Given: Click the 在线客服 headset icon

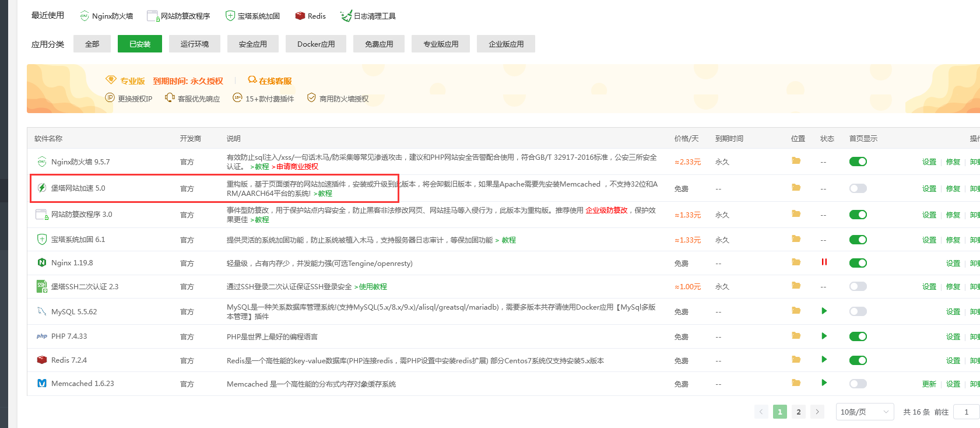Looking at the screenshot, I should click(x=252, y=80).
